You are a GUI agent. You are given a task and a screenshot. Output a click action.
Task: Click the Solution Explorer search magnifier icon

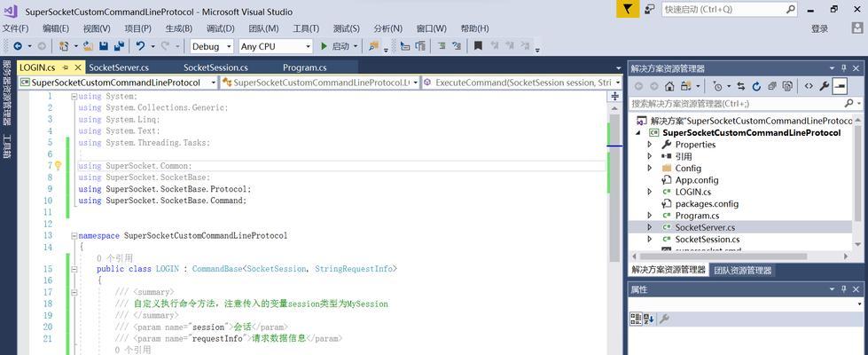click(x=848, y=104)
